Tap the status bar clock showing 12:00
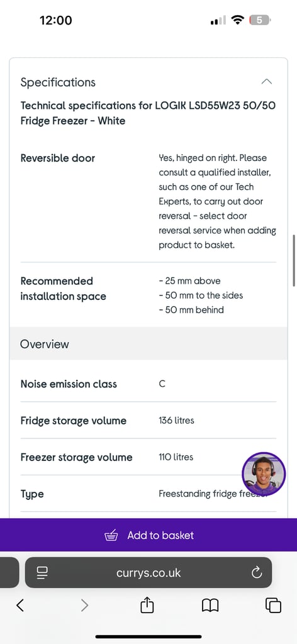Viewport: 297px width, 644px height. 56,19
